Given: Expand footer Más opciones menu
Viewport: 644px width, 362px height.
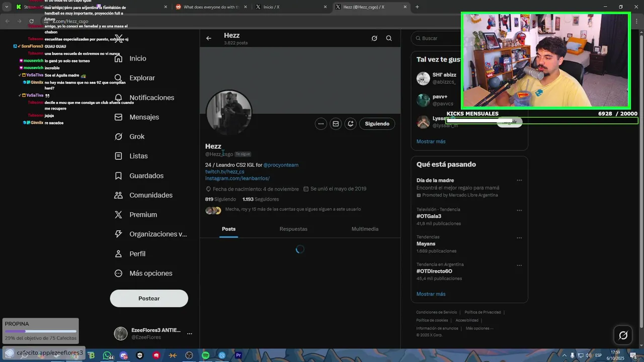Looking at the screenshot, I should coord(479,328).
